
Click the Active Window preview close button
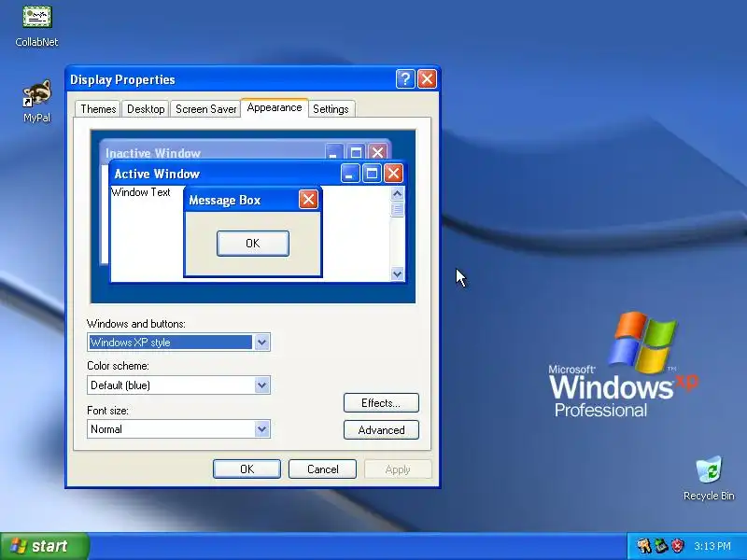393,174
